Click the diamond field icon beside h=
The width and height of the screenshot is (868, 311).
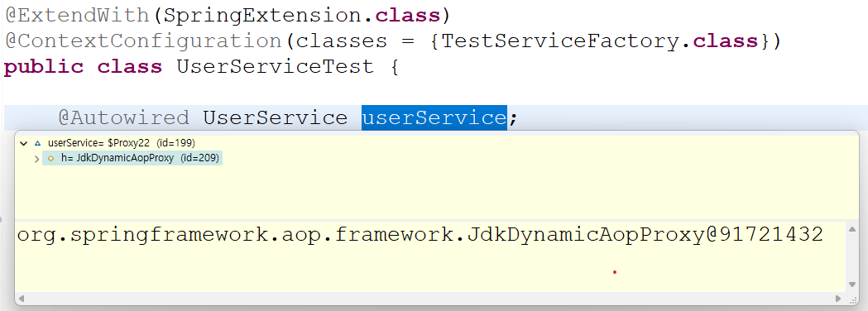click(51, 158)
